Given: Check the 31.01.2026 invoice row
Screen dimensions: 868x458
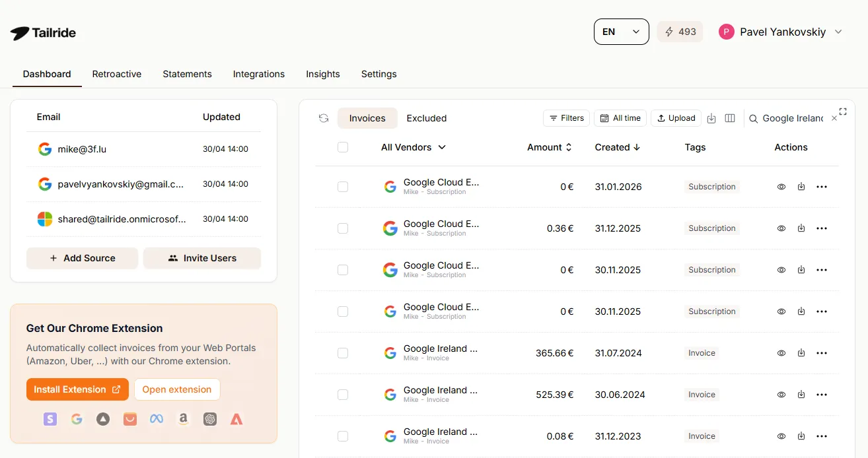Looking at the screenshot, I should pos(343,187).
